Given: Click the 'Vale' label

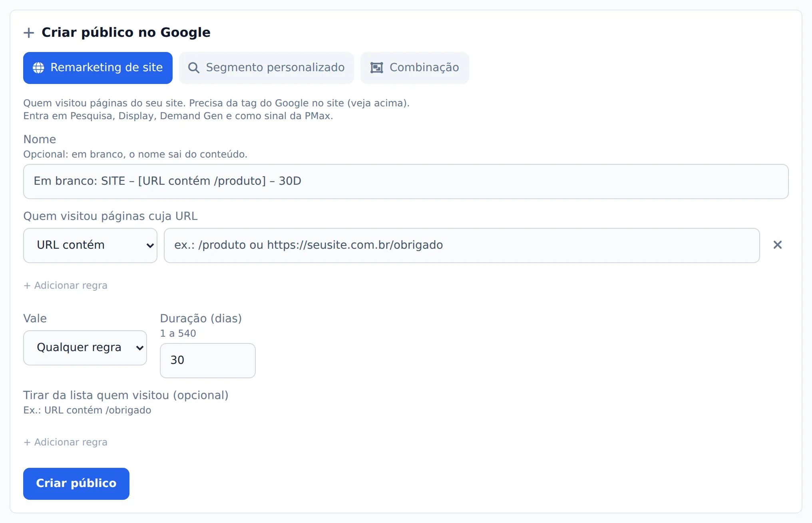Looking at the screenshot, I should (35, 318).
